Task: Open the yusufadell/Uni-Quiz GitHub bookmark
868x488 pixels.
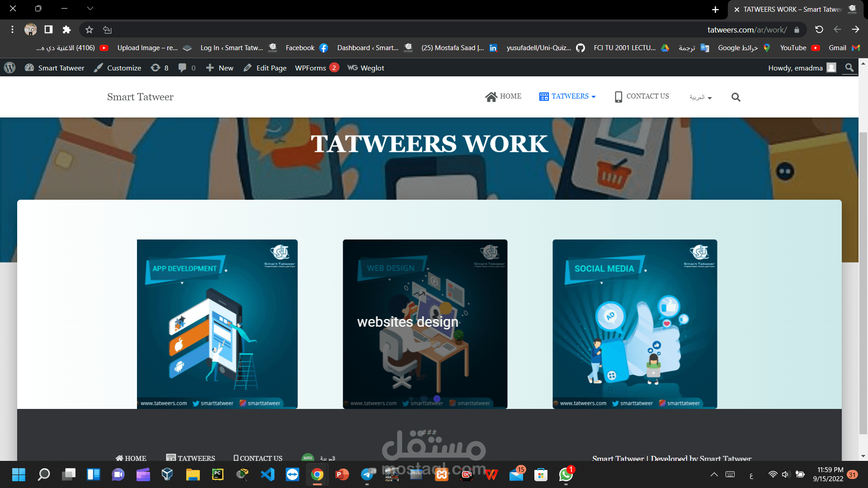Action: 546,48
